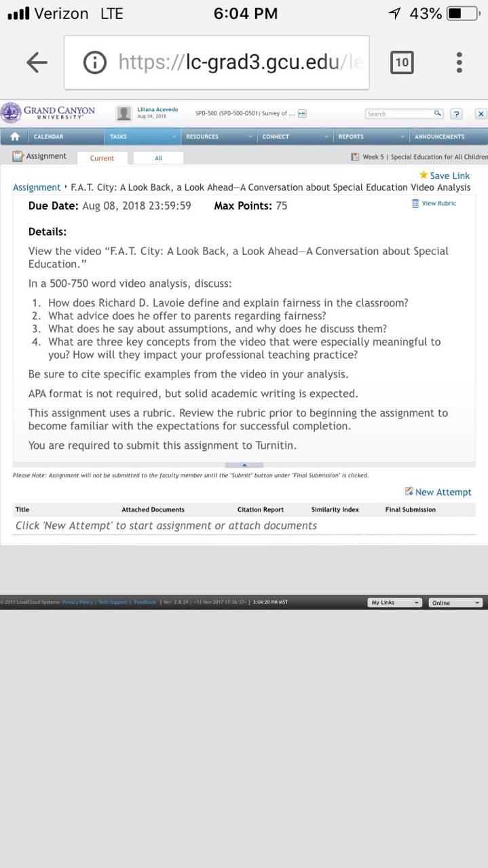Screen dimensions: 488x868
Task: Open the course switcher icon beside SPD-500
Action: pyautogui.click(x=302, y=113)
